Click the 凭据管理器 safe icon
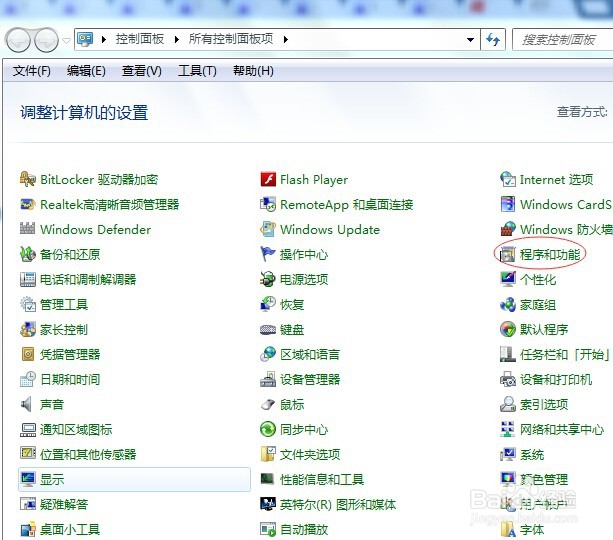Screen dimensions: 613x540 pos(27,354)
